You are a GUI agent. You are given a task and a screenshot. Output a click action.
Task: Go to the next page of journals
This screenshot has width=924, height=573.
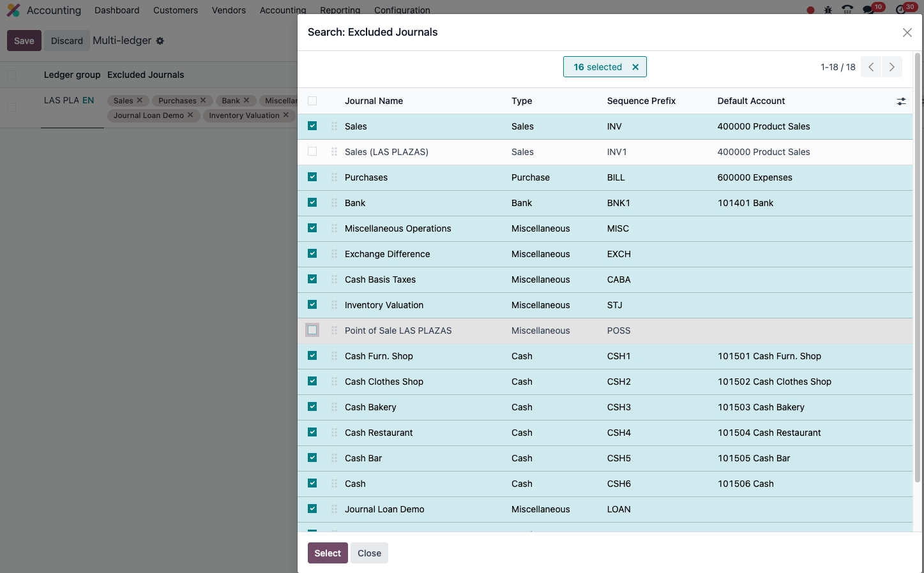coord(892,67)
